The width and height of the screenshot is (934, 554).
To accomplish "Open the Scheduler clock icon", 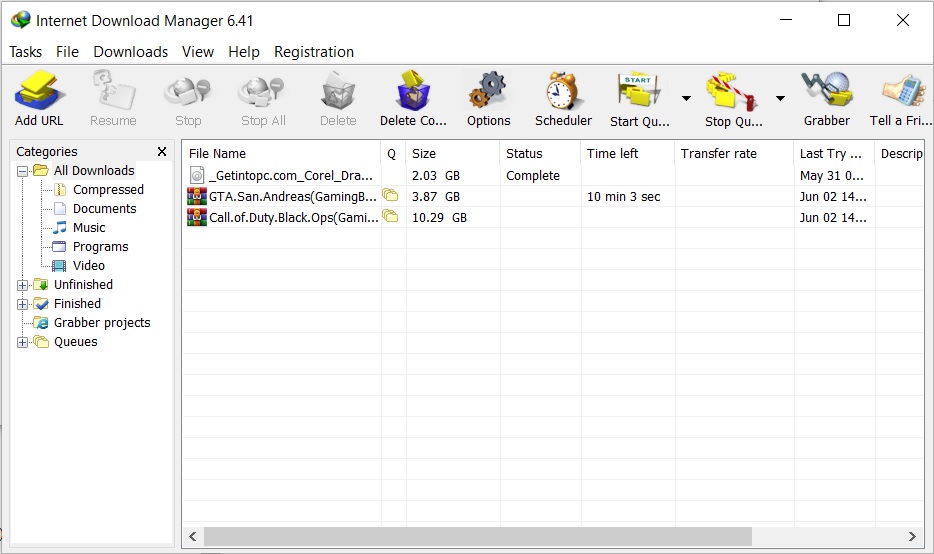I will point(563,91).
